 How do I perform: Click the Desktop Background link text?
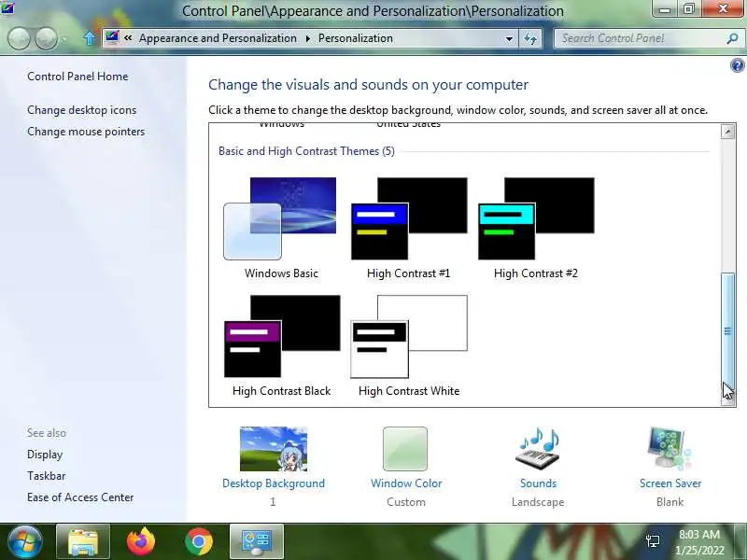274,483
